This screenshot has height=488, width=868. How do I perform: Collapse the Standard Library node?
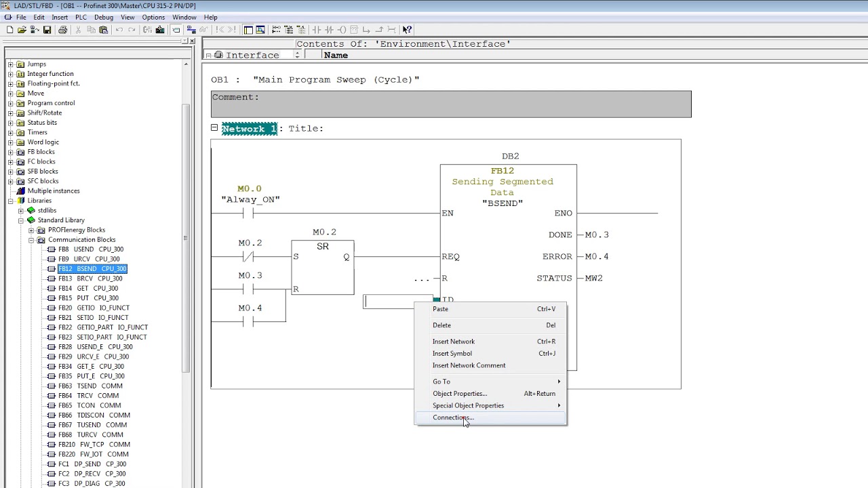pyautogui.click(x=20, y=221)
